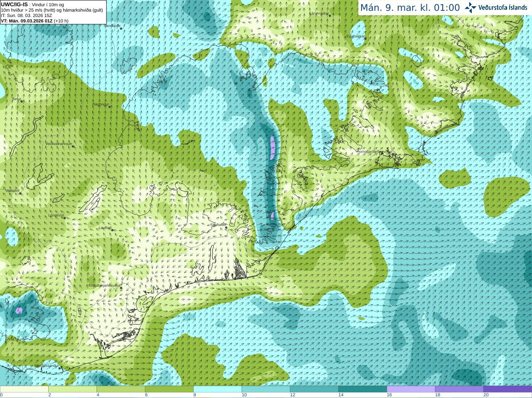Click the Hágöngur station label
532x398 pixels.
click(100, 104)
